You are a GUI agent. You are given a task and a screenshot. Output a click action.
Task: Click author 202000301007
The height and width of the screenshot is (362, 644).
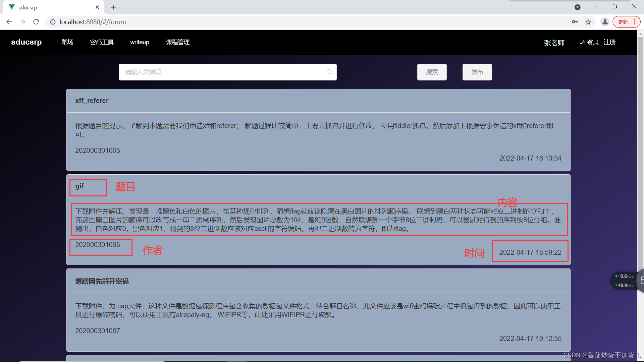pos(98,331)
